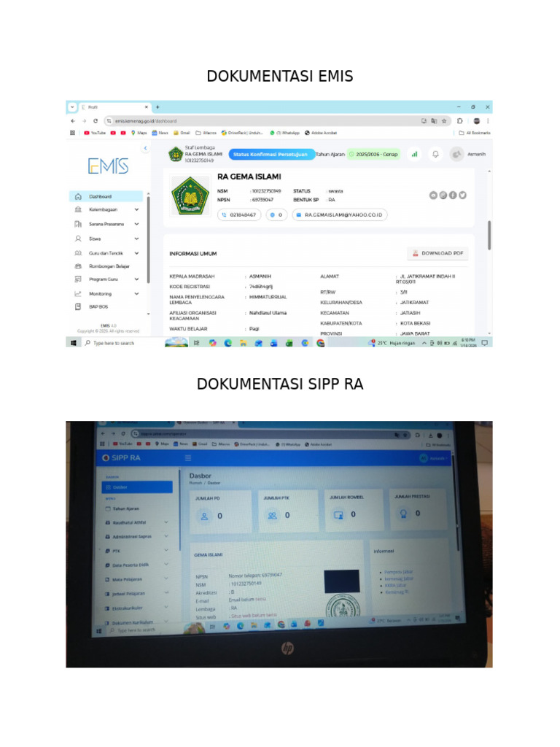Click the Facebook social icon for RA Gema Islami
This screenshot has width=560, height=747.
click(x=453, y=196)
